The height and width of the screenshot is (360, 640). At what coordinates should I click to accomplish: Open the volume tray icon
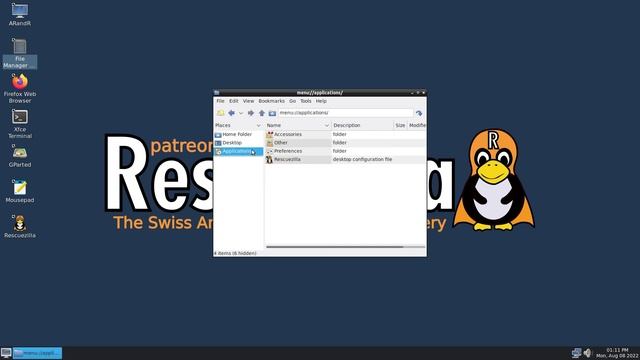tap(587, 353)
